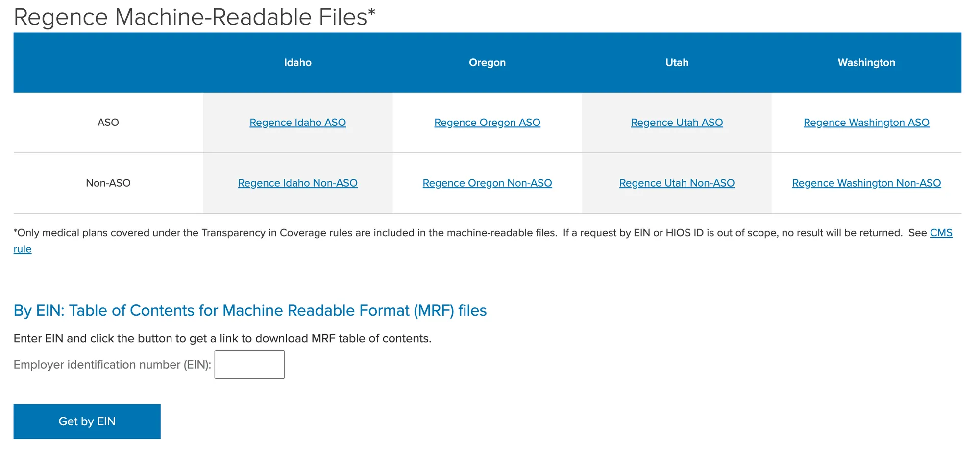This screenshot has width=980, height=470.
Task: Click the 'Enter EIN and click the button' instruction text
Action: coord(222,339)
